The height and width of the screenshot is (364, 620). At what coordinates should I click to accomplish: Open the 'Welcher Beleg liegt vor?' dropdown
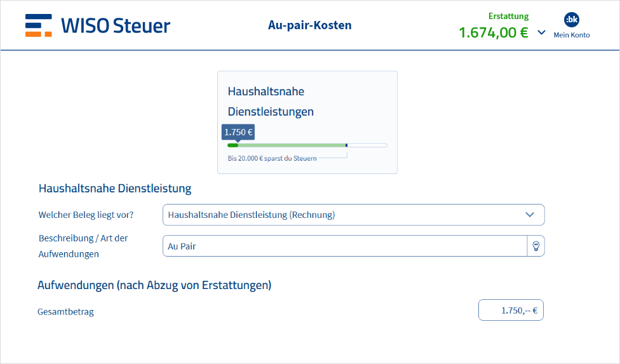pos(353,215)
